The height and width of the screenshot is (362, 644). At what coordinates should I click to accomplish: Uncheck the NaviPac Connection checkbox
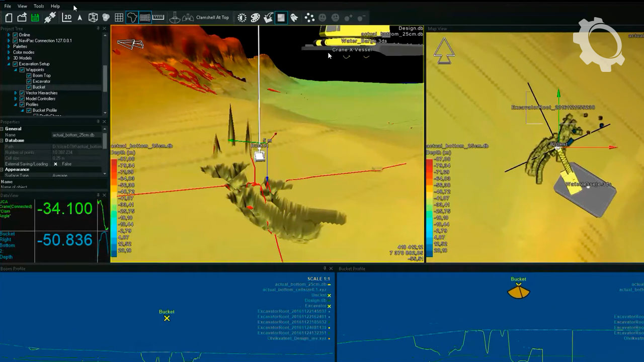pyautogui.click(x=15, y=41)
